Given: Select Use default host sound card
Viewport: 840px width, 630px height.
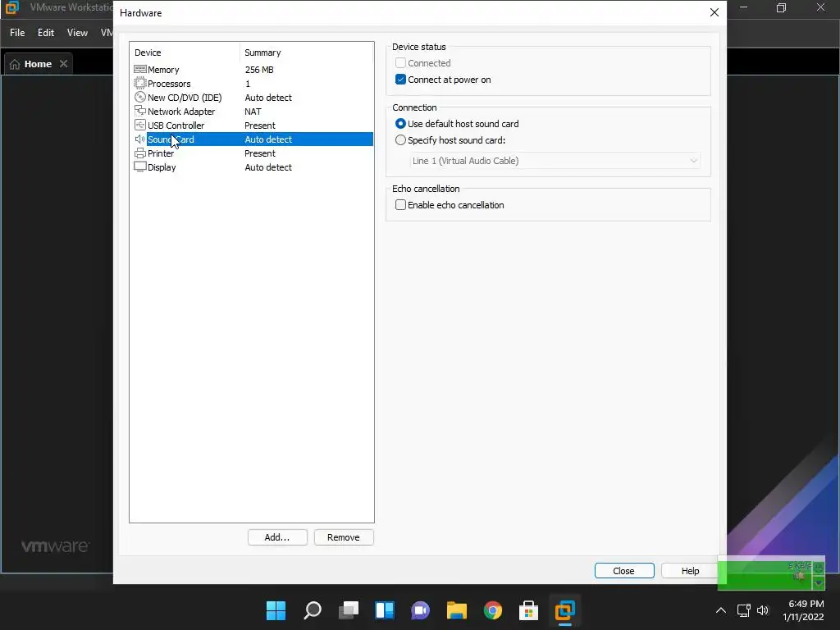Looking at the screenshot, I should (400, 124).
